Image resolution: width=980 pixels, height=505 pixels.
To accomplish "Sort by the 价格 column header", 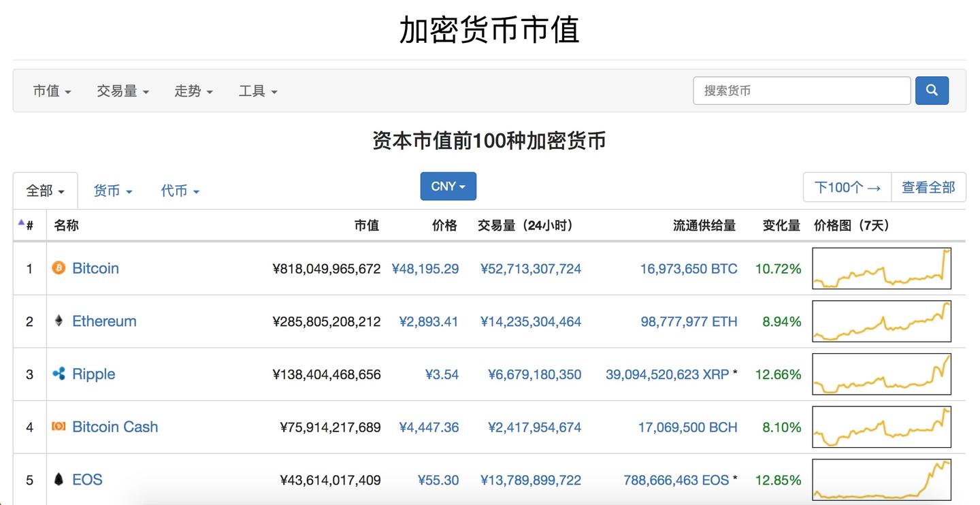I will pyautogui.click(x=444, y=225).
